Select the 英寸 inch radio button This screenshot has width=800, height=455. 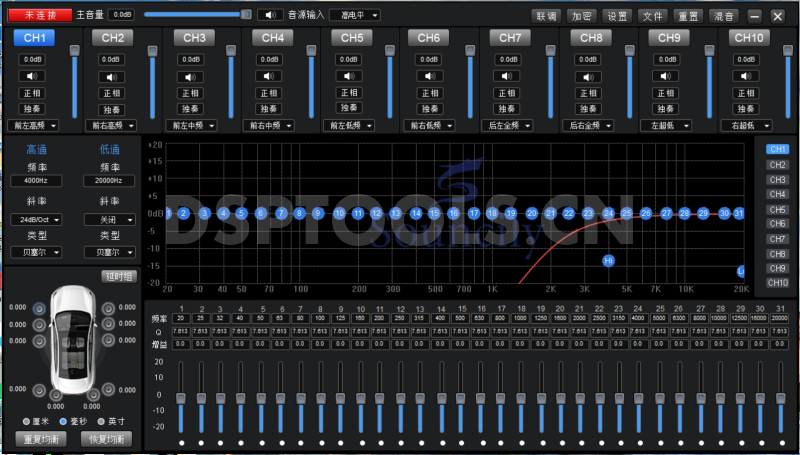click(101, 421)
